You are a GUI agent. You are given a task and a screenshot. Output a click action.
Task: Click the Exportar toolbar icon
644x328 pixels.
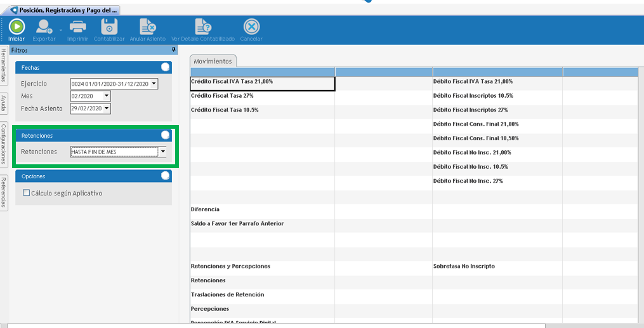[44, 27]
